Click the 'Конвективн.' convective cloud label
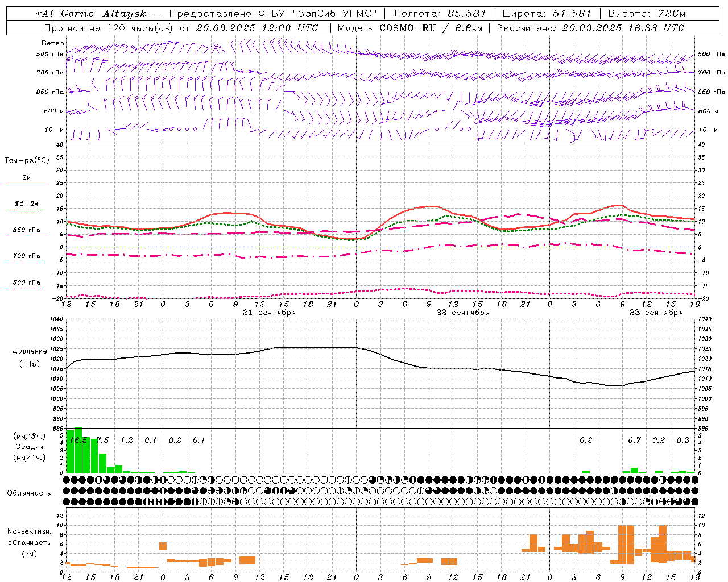The height and width of the screenshot is (582, 728). (29, 531)
